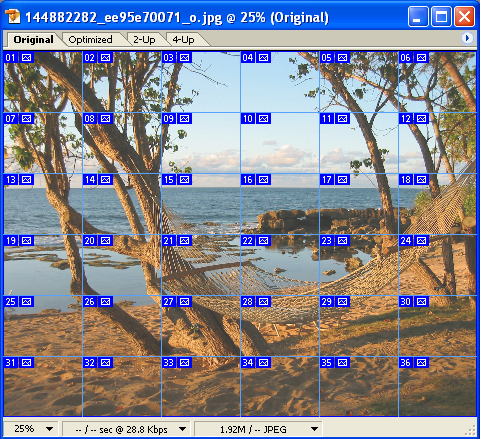The width and height of the screenshot is (480, 439).
Task: Click the image icon of slice 01
Action: click(x=26, y=58)
